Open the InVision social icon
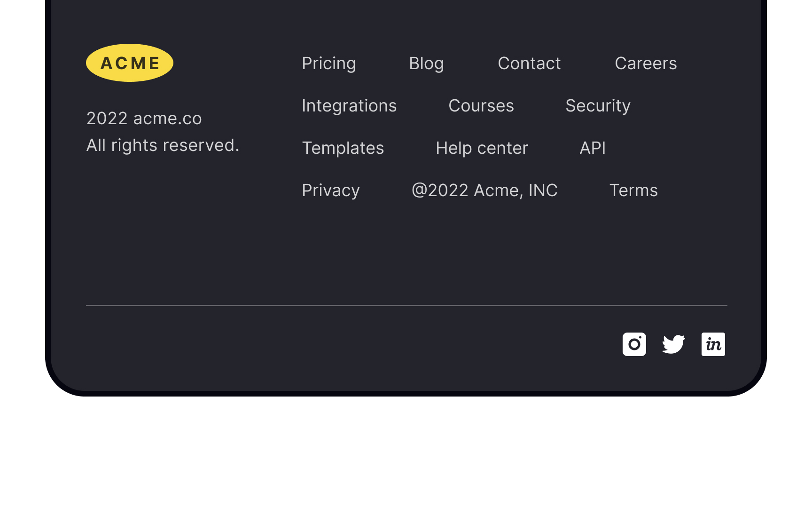812x508 pixels. click(713, 344)
